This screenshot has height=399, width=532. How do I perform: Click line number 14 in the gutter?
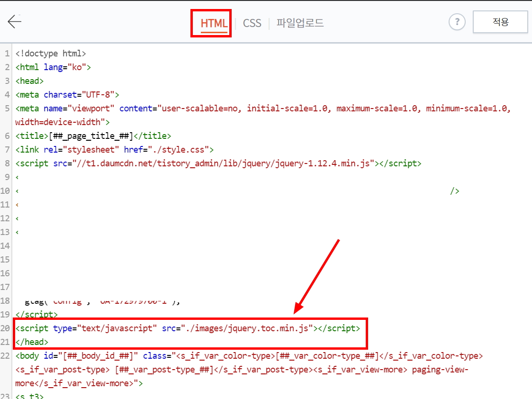pos(5,246)
